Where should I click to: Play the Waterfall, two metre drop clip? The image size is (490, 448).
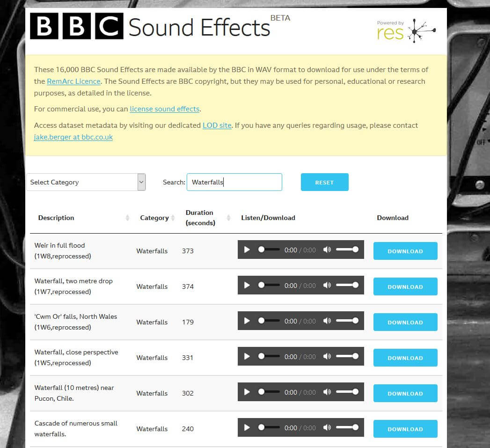(247, 286)
